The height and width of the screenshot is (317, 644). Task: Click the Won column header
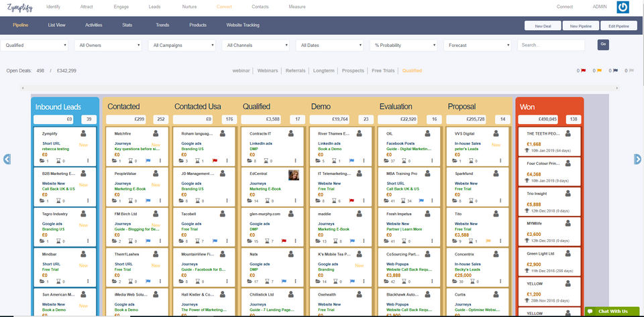[x=527, y=107]
